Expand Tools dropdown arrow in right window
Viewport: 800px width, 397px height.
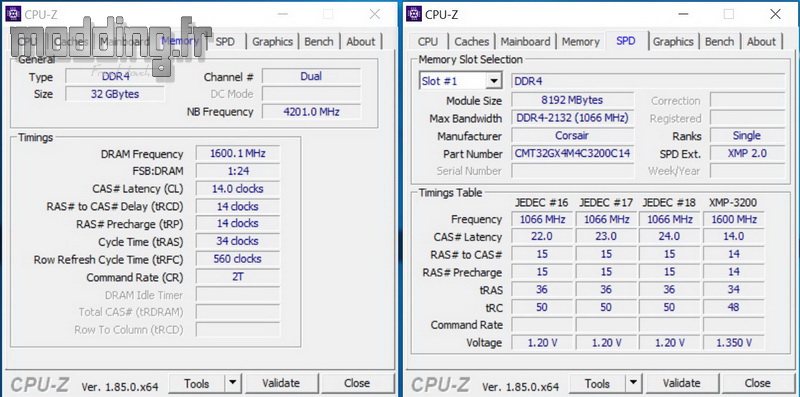tap(633, 383)
